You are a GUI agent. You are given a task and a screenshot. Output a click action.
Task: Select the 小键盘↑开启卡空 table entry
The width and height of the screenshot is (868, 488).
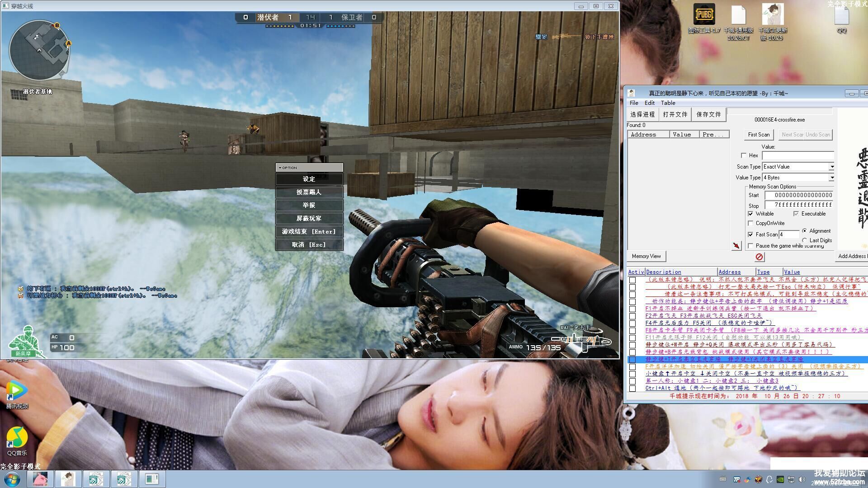(746, 374)
